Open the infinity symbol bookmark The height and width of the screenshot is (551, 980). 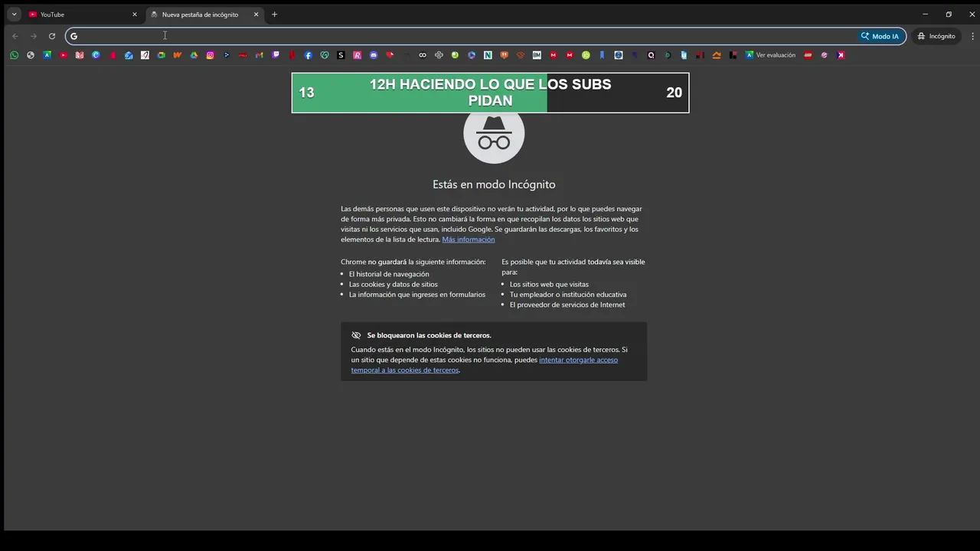point(422,55)
